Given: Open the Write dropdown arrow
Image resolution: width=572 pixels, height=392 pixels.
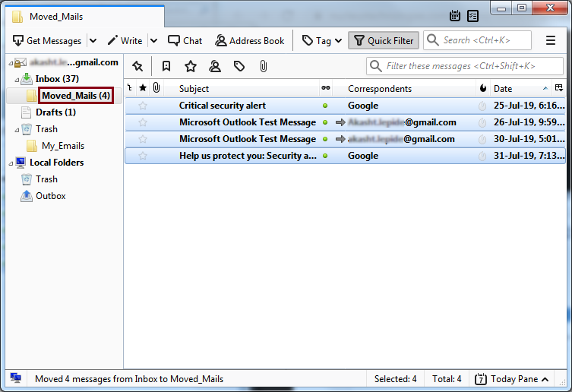Looking at the screenshot, I should pos(154,40).
